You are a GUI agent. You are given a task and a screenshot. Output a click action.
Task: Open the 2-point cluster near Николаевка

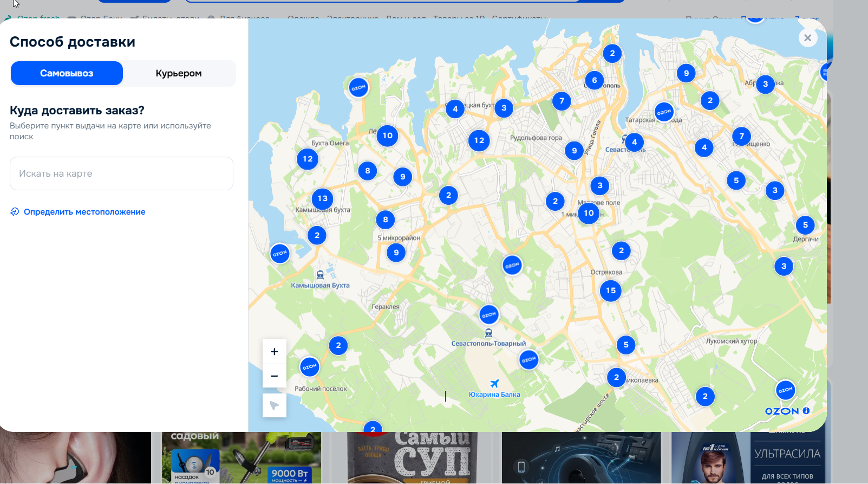click(616, 377)
